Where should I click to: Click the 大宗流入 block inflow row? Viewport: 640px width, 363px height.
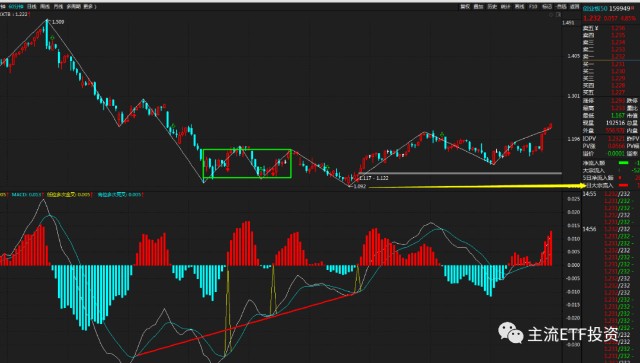coord(611,170)
